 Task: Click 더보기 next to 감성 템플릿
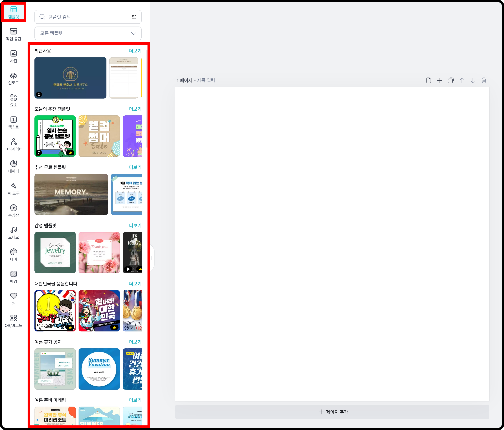click(x=135, y=226)
